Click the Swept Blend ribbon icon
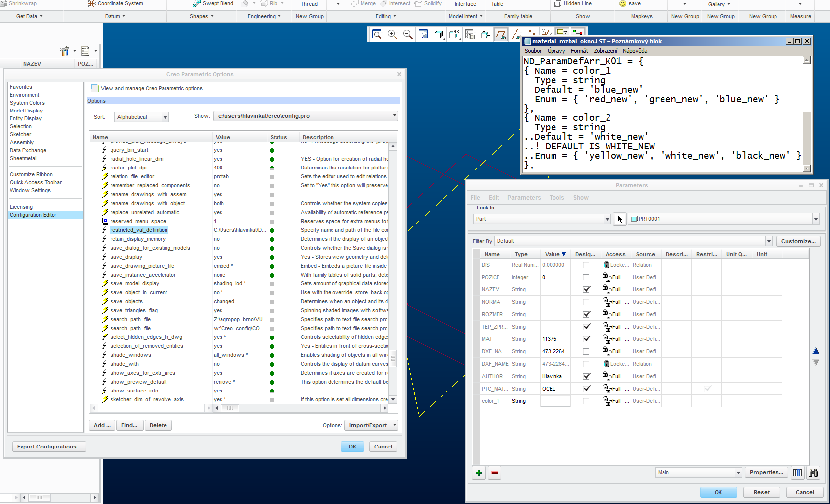The image size is (830, 504). coord(197,4)
